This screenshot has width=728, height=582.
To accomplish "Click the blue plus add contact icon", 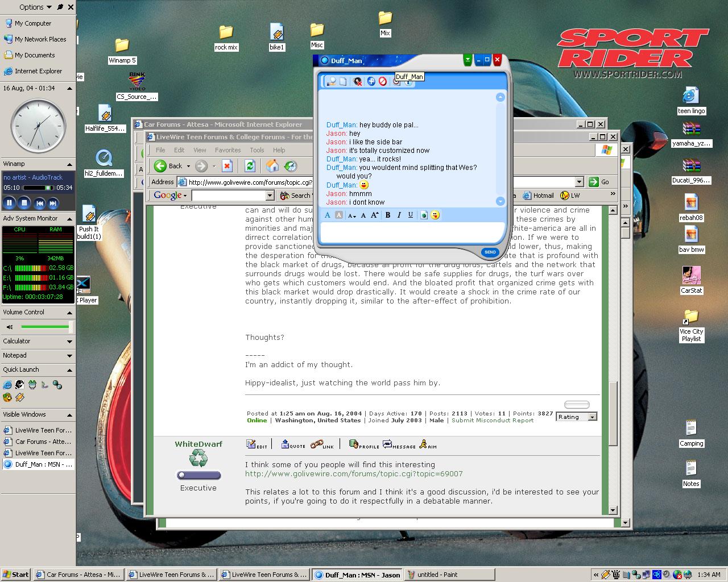I will (371, 81).
